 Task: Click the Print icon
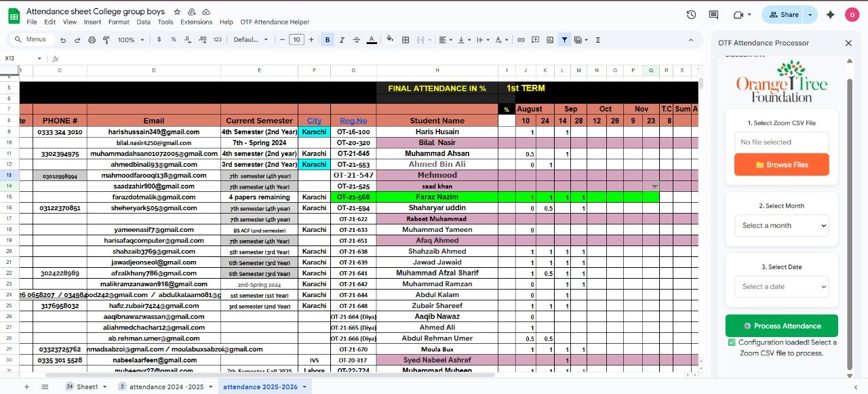point(90,40)
